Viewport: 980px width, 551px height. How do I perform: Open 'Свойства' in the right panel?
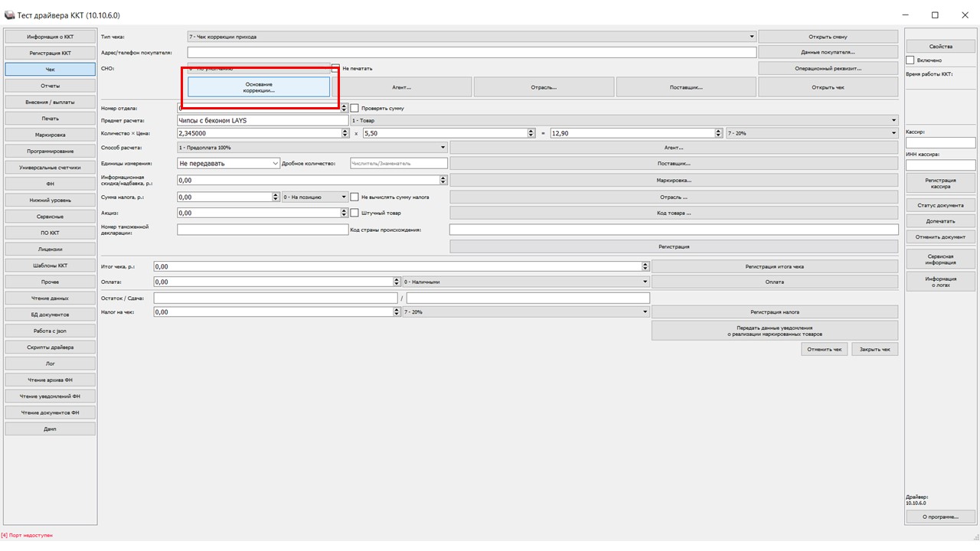(x=940, y=47)
